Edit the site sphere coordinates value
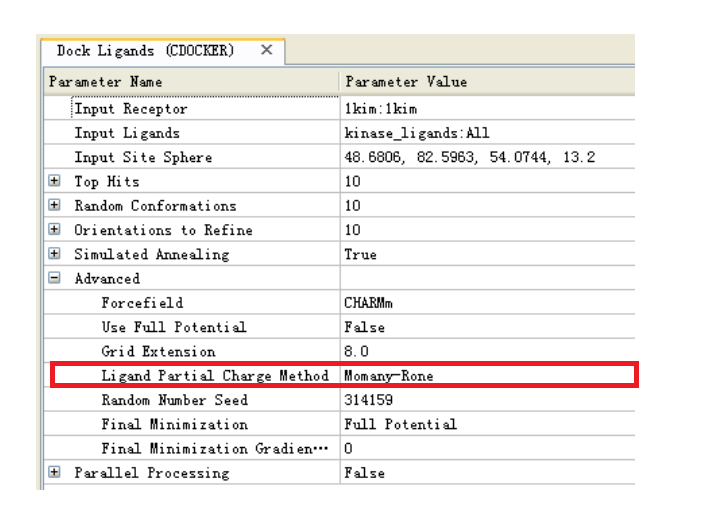The height and width of the screenshot is (506, 721). tap(469, 157)
